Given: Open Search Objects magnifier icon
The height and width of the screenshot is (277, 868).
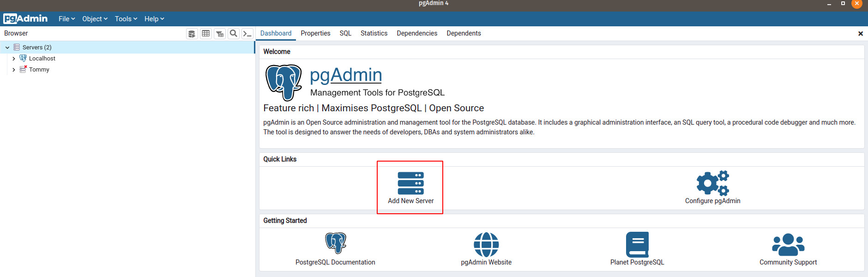Looking at the screenshot, I should 234,34.
